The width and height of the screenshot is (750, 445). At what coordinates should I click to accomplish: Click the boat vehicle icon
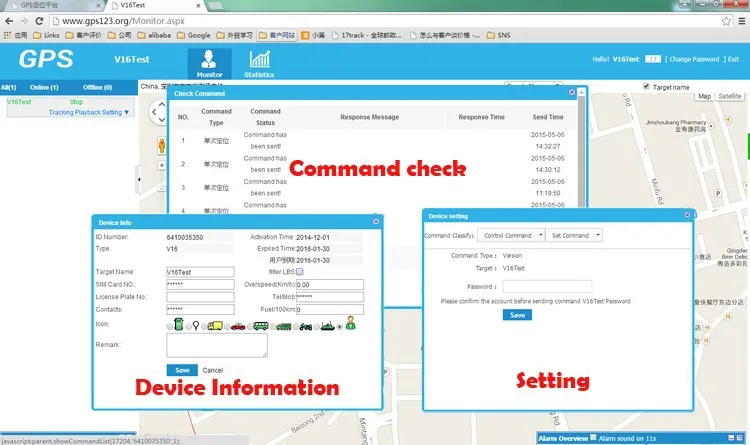point(328,326)
